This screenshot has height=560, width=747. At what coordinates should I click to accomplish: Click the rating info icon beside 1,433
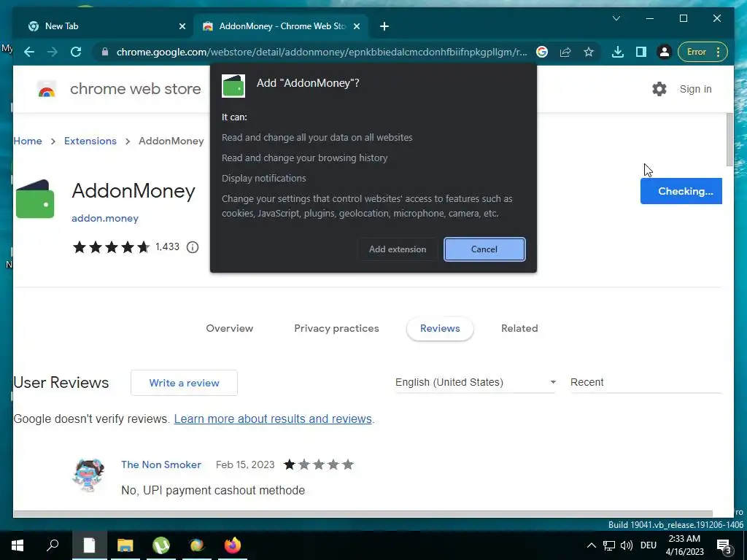(193, 247)
